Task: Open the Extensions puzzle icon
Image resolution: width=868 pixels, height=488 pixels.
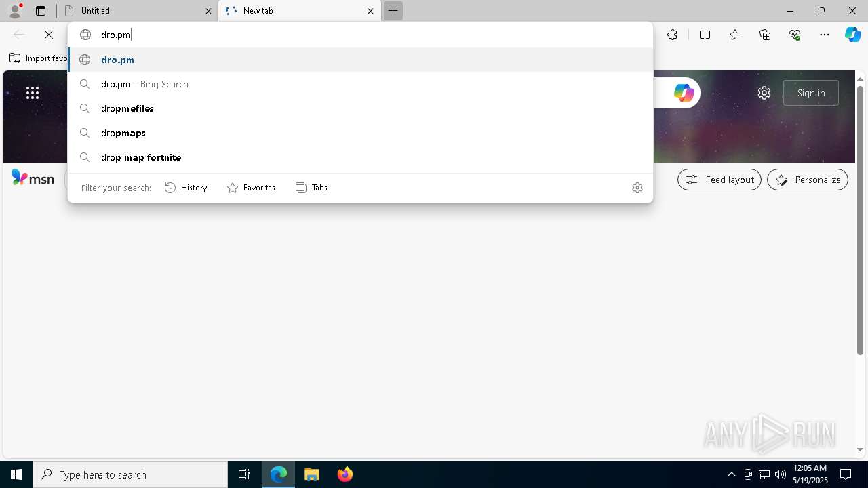Action: [672, 35]
